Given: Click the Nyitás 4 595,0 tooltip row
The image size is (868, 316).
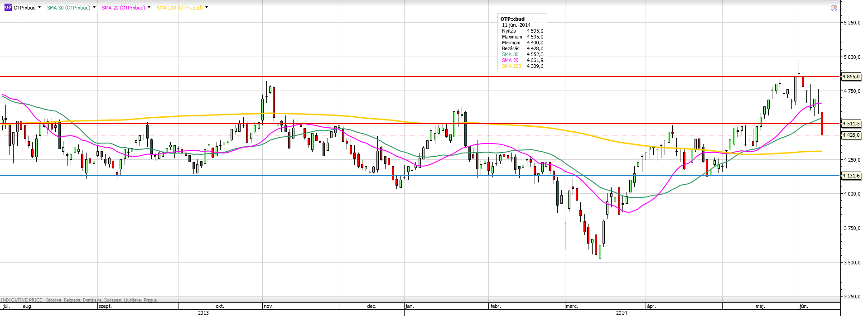Looking at the screenshot, I should point(522,31).
